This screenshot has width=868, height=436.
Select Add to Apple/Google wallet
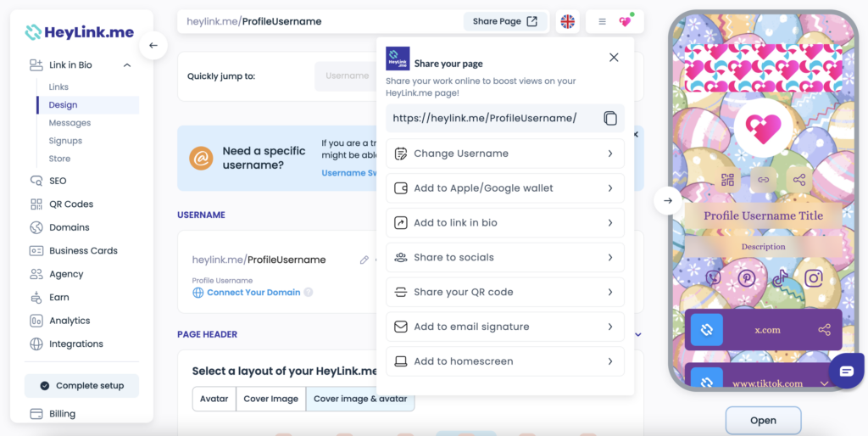coord(505,188)
